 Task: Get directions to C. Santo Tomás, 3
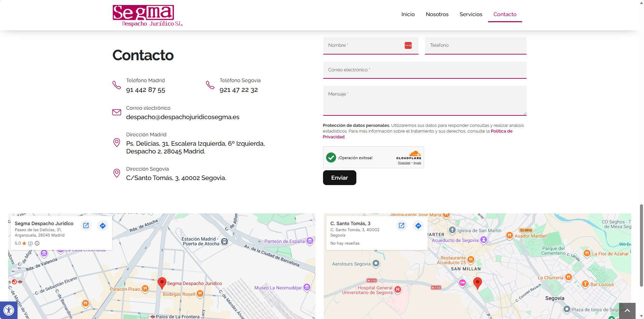click(418, 225)
